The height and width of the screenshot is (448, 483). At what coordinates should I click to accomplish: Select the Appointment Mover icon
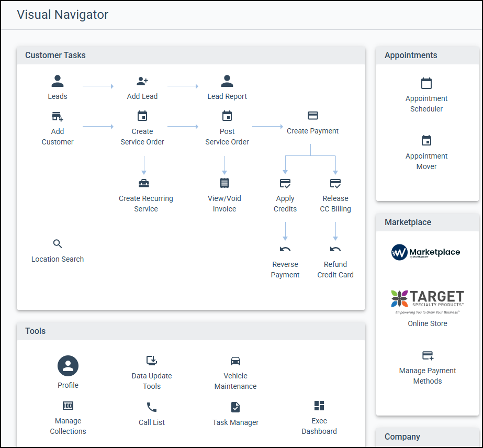click(x=426, y=141)
